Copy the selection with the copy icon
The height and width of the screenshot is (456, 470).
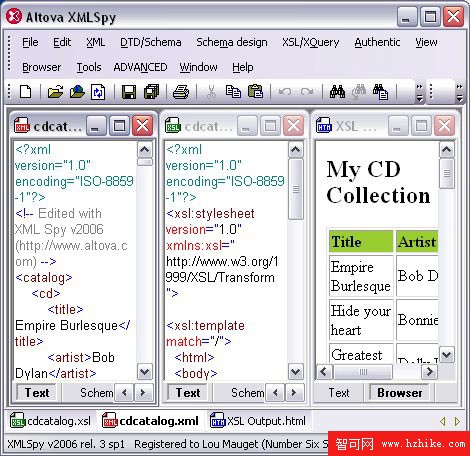(233, 92)
